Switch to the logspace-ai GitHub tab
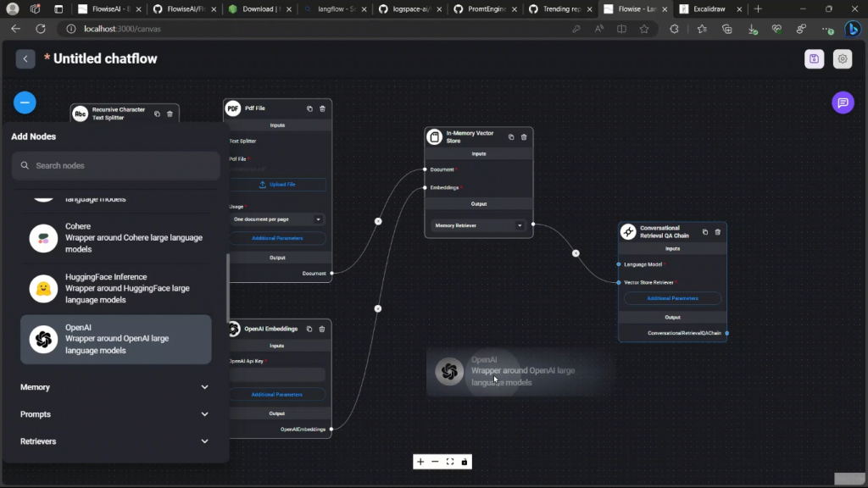Screen dimensions: 868x488 410,8
